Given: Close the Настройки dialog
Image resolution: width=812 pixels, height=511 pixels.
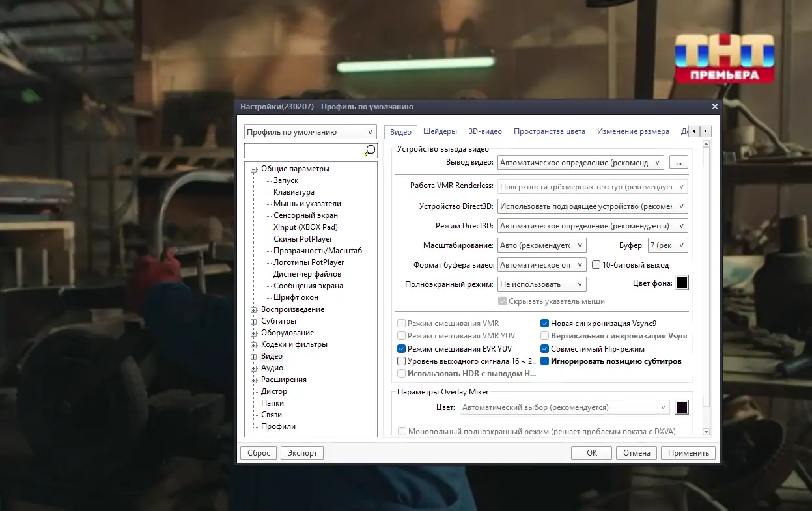Looking at the screenshot, I should coord(714,107).
